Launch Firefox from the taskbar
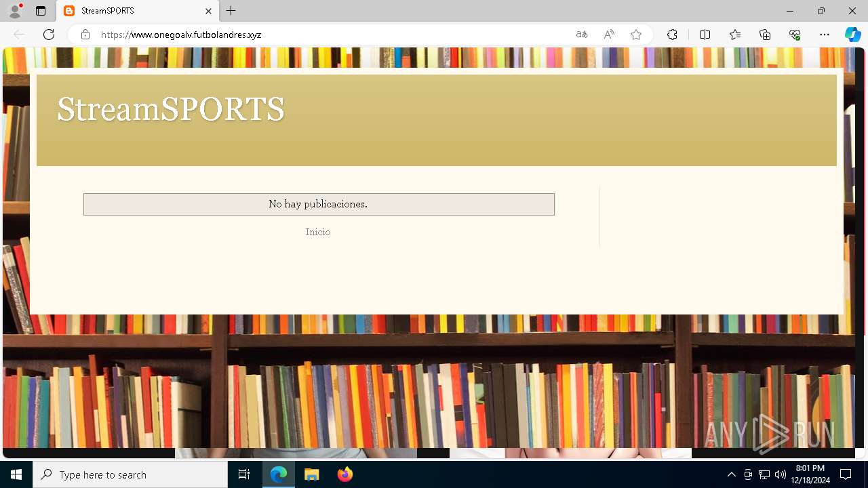This screenshot has height=488, width=868. [x=345, y=474]
